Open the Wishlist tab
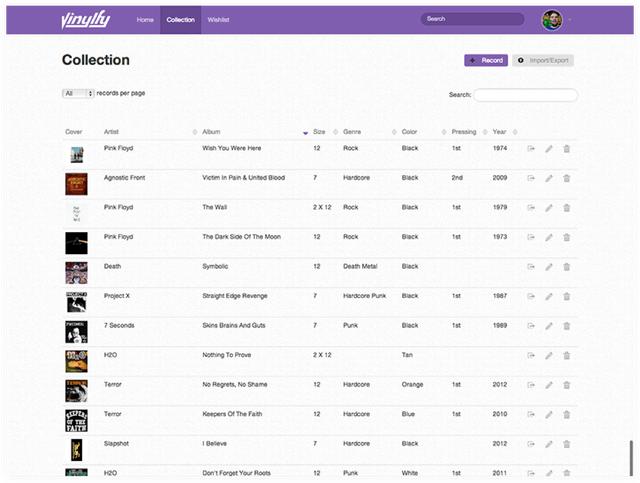The width and height of the screenshot is (640, 483). pyautogui.click(x=218, y=19)
